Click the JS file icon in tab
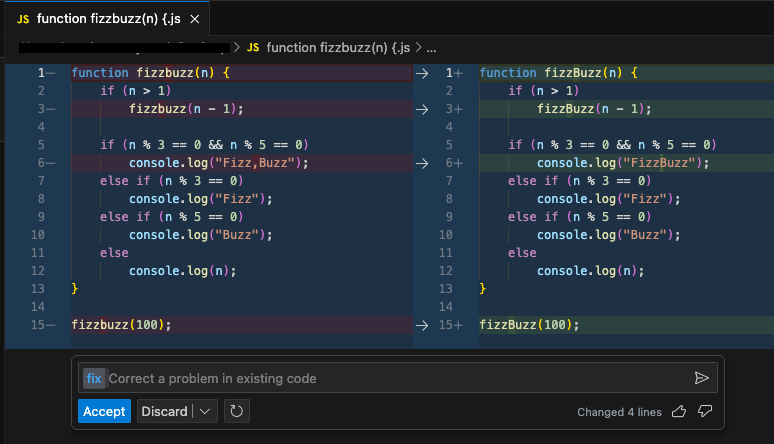Viewport: 774px width, 444px height. point(23,19)
